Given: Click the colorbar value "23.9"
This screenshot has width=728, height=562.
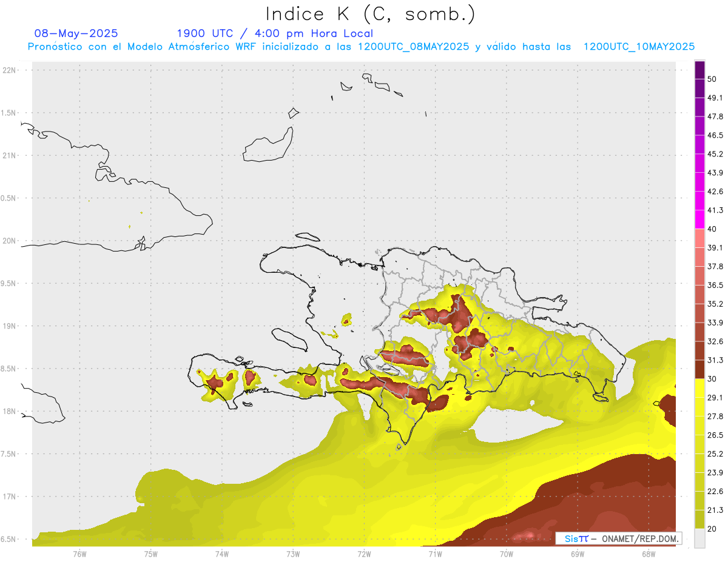Looking at the screenshot, I should coord(715,473).
